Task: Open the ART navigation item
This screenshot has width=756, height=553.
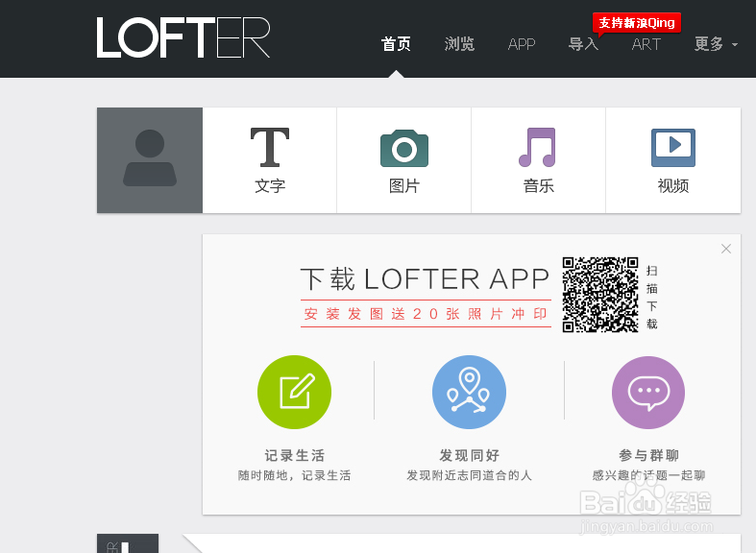Action: [x=646, y=44]
